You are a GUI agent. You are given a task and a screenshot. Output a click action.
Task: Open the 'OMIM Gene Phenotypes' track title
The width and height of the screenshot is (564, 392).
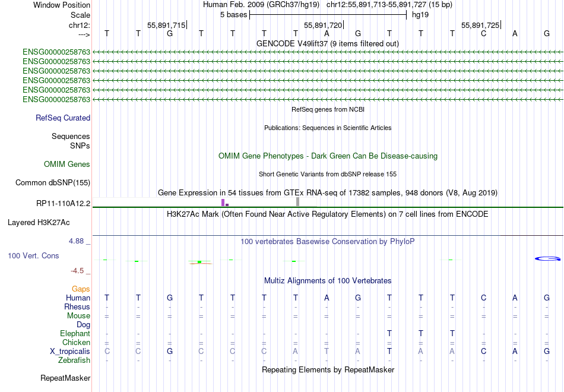click(x=328, y=156)
